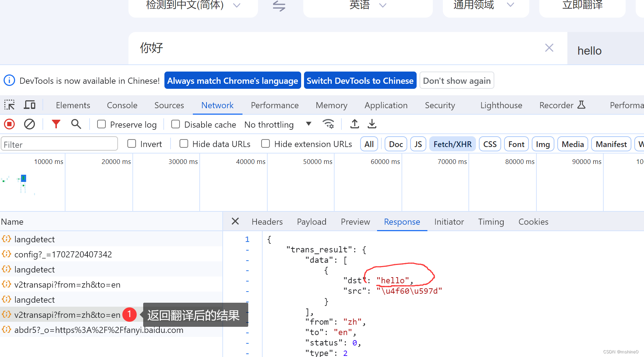Select the first v2transapi?from=zh&to=en request
Viewport: 644px width, 357px height.
coord(111,284)
